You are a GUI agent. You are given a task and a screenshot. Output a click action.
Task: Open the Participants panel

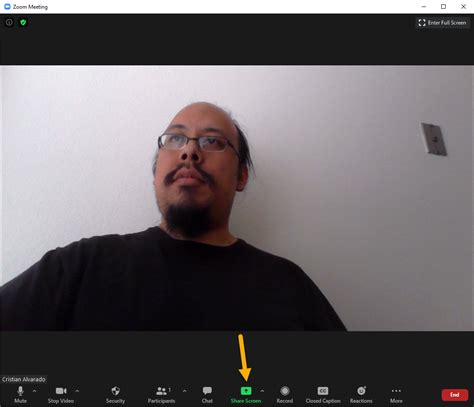[161, 394]
